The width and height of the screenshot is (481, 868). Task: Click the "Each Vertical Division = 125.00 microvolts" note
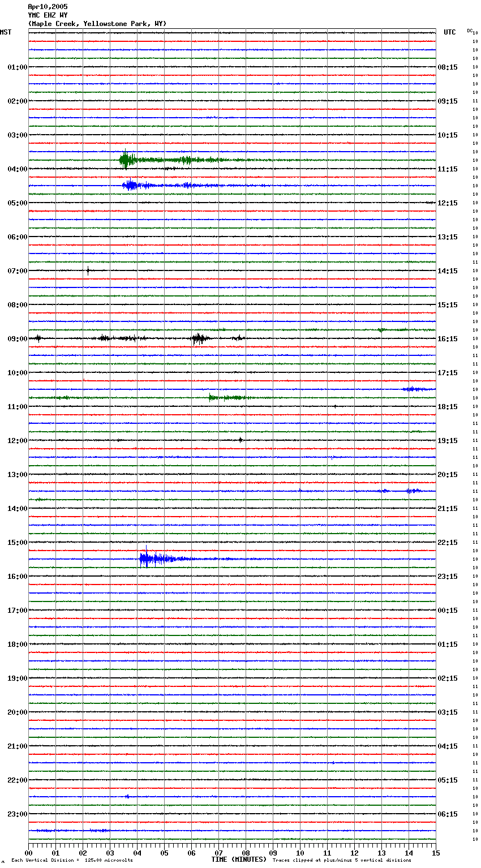pyautogui.click(x=72, y=860)
